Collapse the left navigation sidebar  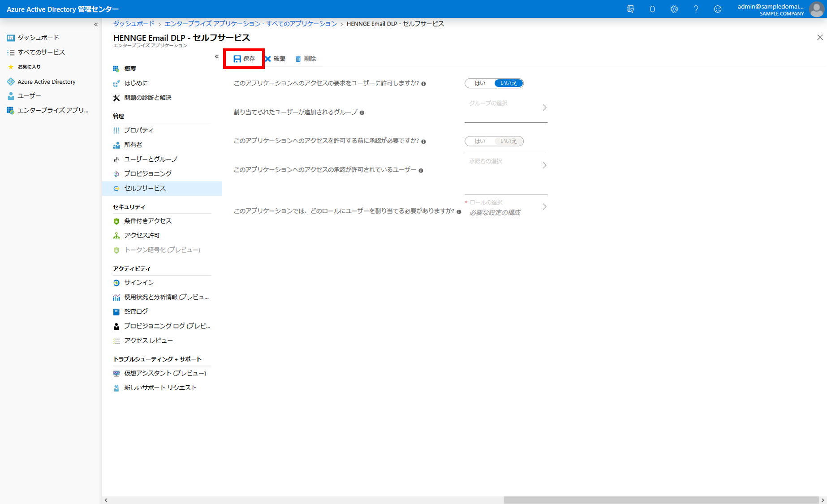coord(95,25)
